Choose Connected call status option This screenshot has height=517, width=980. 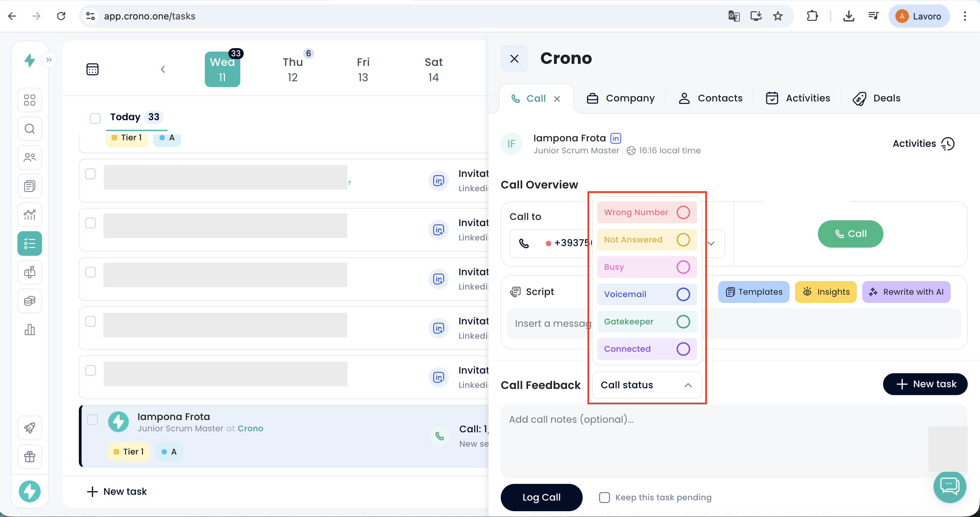point(647,349)
